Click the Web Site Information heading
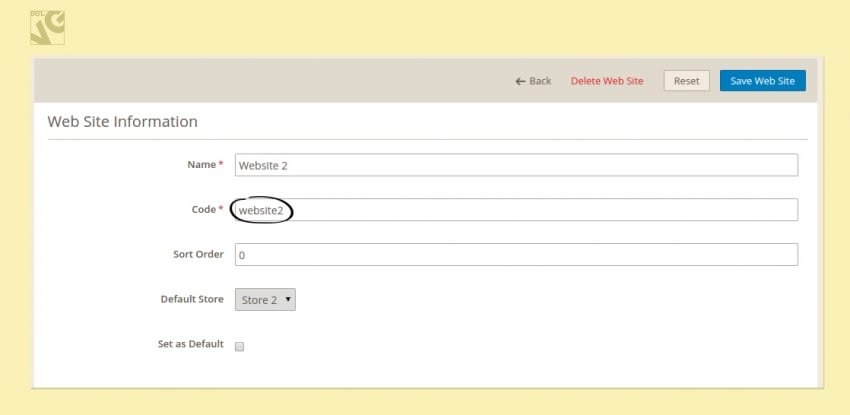The width and height of the screenshot is (850, 415). click(x=123, y=121)
